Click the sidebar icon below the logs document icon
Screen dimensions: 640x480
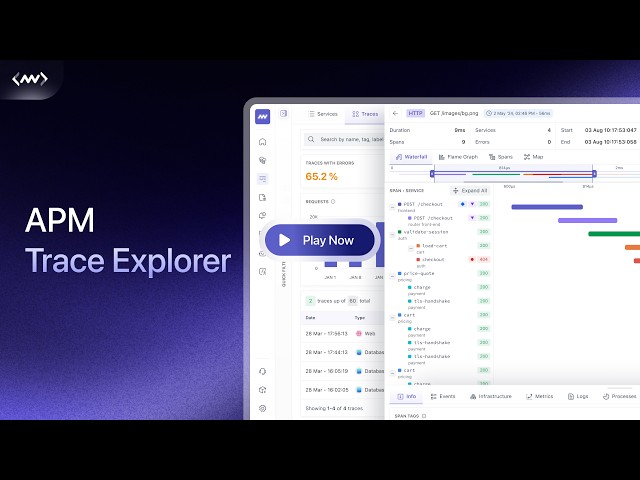tap(262, 216)
